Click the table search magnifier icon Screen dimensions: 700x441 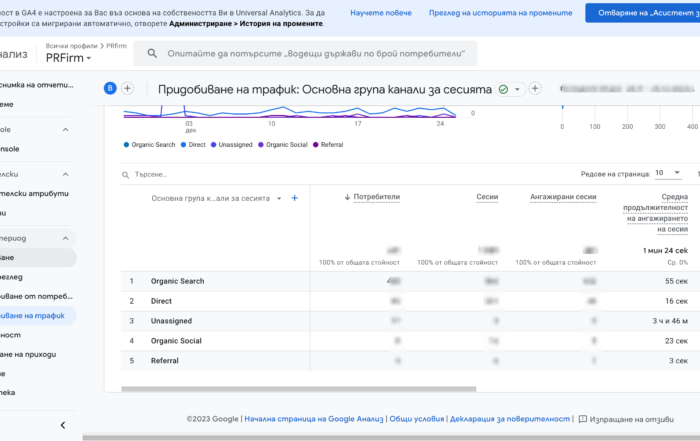point(125,175)
